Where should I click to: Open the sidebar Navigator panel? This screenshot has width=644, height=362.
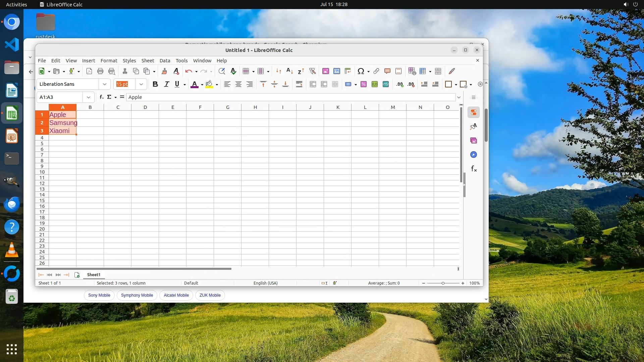[474, 155]
